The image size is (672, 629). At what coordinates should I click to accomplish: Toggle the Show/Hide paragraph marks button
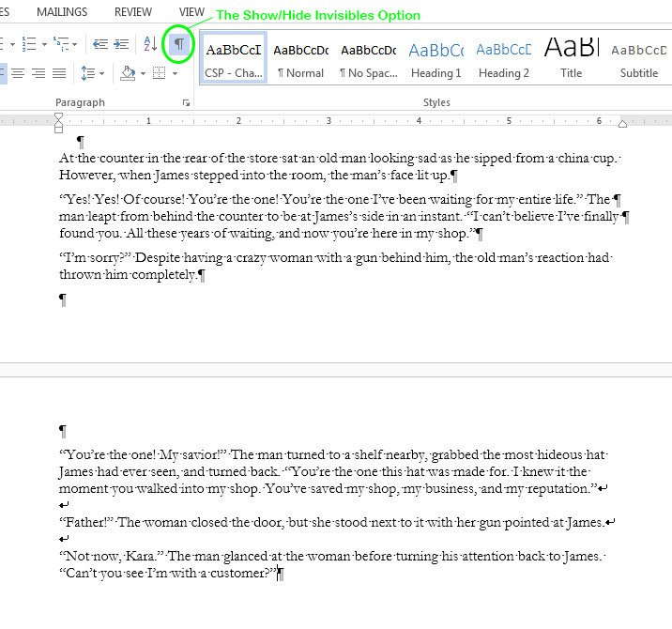(x=178, y=44)
